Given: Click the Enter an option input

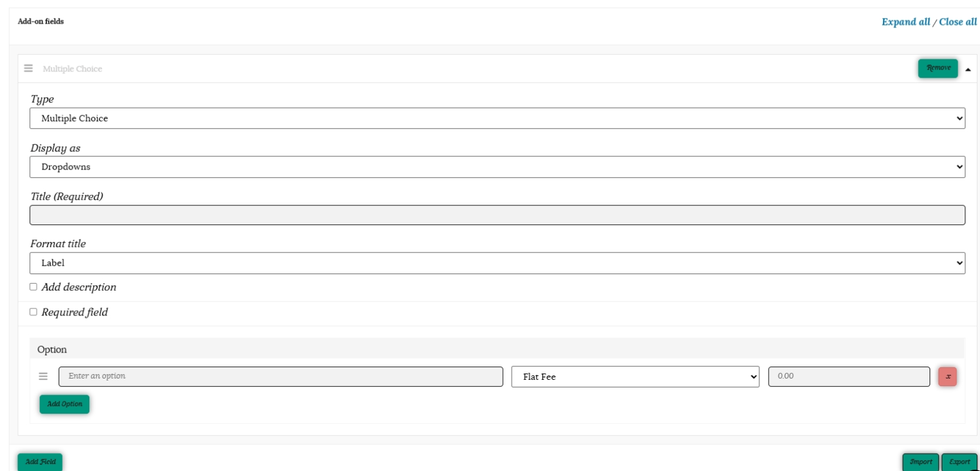Looking at the screenshot, I should coord(281,377).
